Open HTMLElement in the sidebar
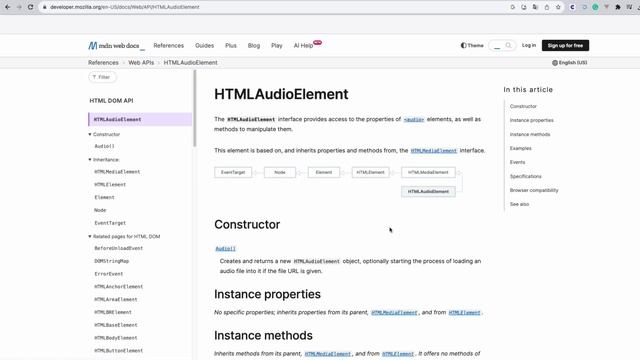Screen dimensions: 640x360 click(x=110, y=184)
